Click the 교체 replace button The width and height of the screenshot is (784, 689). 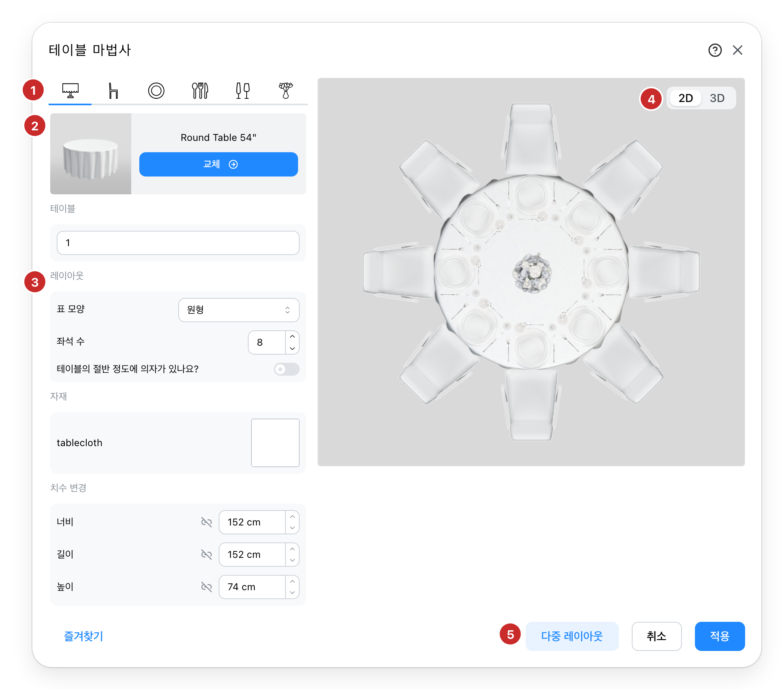pos(219,164)
